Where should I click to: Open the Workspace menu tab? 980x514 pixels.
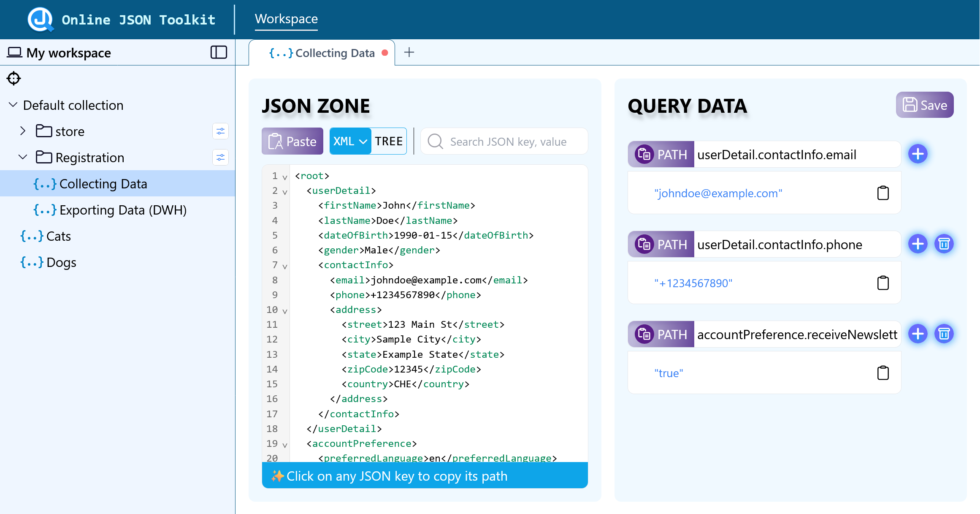[286, 19]
